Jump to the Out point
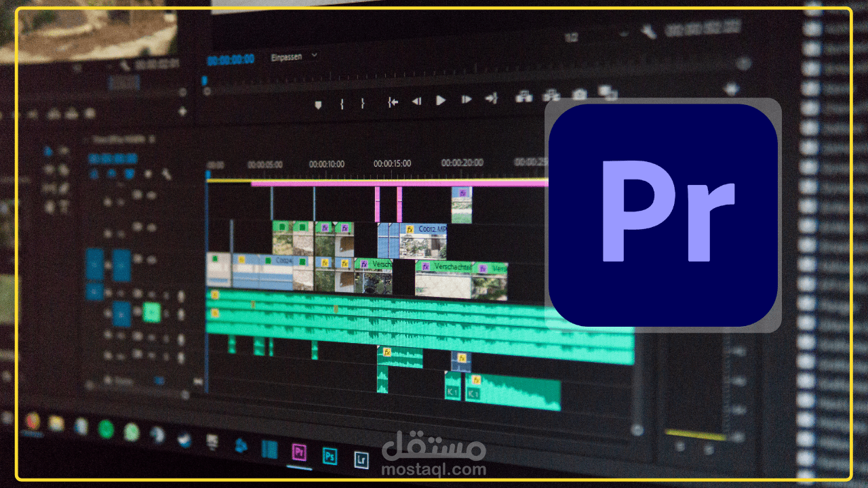The width and height of the screenshot is (868, 488). click(x=491, y=99)
